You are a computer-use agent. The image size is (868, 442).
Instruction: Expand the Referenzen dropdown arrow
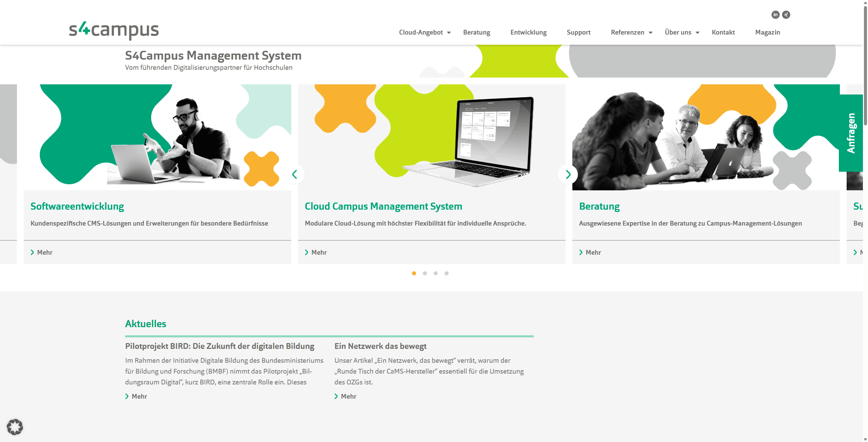651,33
